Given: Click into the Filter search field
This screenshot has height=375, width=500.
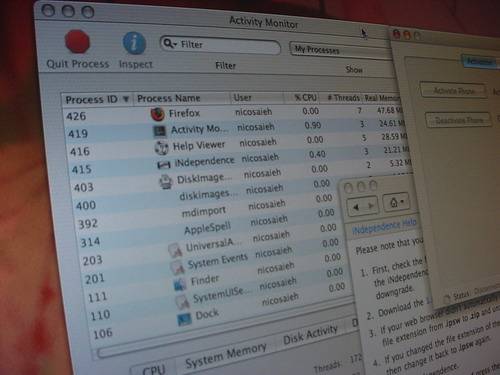Looking at the screenshot, I should click(x=220, y=45).
